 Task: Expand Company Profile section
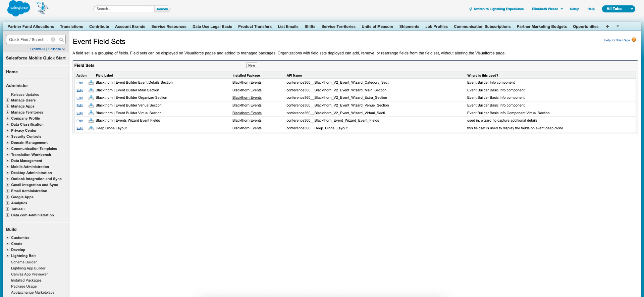tap(8, 118)
